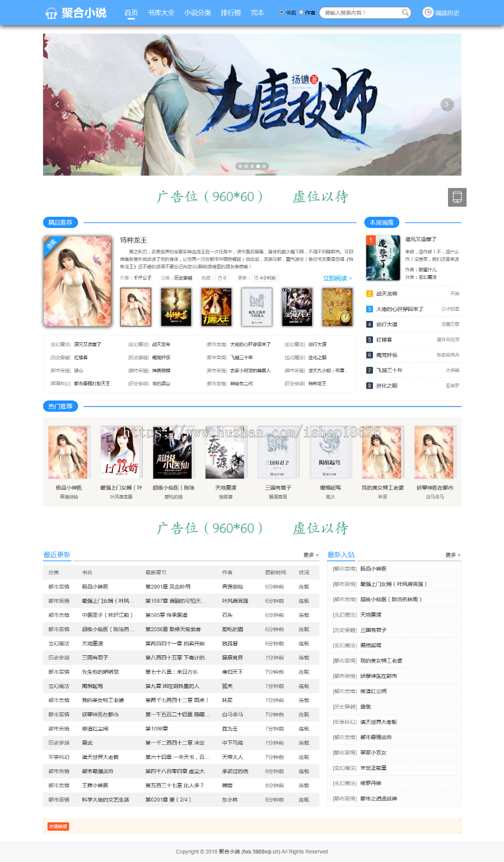Image resolution: width=504 pixels, height=862 pixels.
Task: Click the rank 8 badge beside 进化之眼
Action: click(370, 385)
